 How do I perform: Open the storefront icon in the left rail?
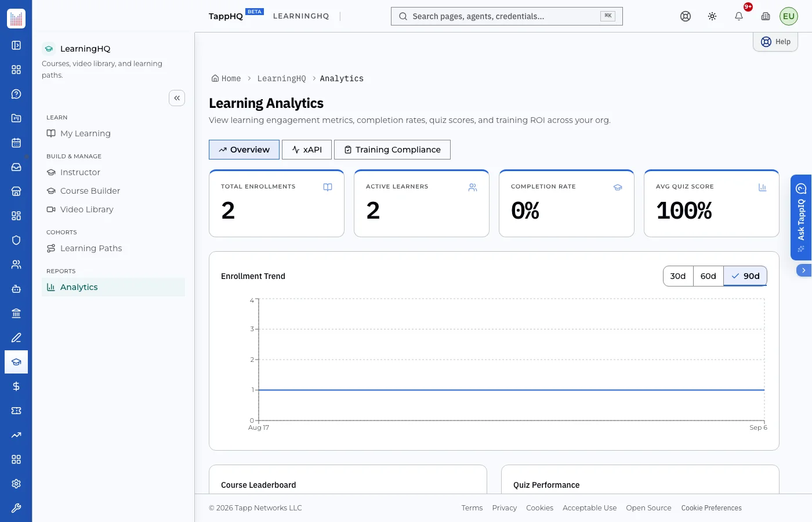pyautogui.click(x=16, y=191)
